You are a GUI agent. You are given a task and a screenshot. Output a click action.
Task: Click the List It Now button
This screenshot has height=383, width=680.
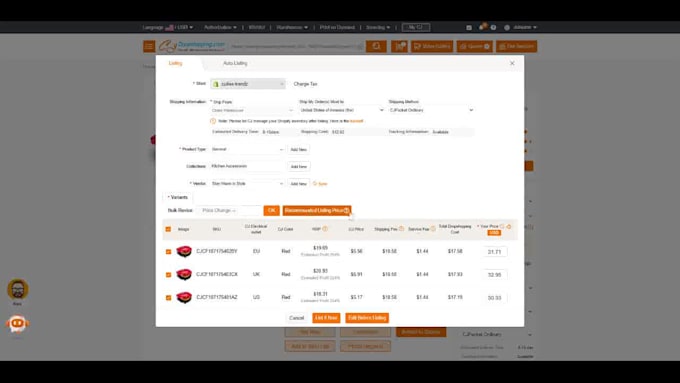pyautogui.click(x=326, y=318)
